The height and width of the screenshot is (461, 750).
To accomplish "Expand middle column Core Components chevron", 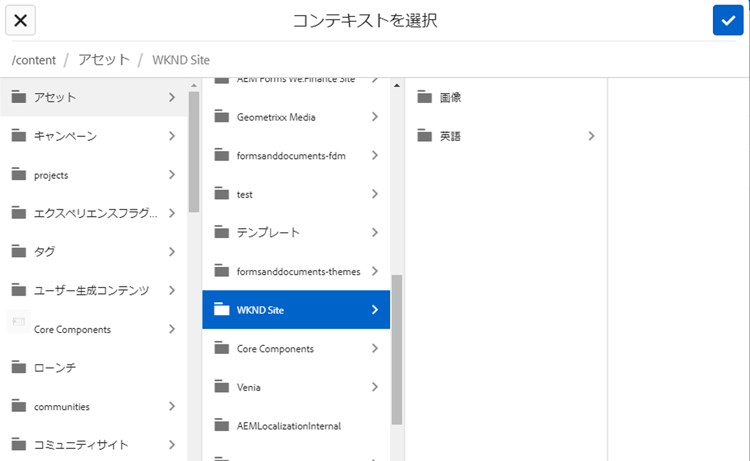I will tap(375, 349).
